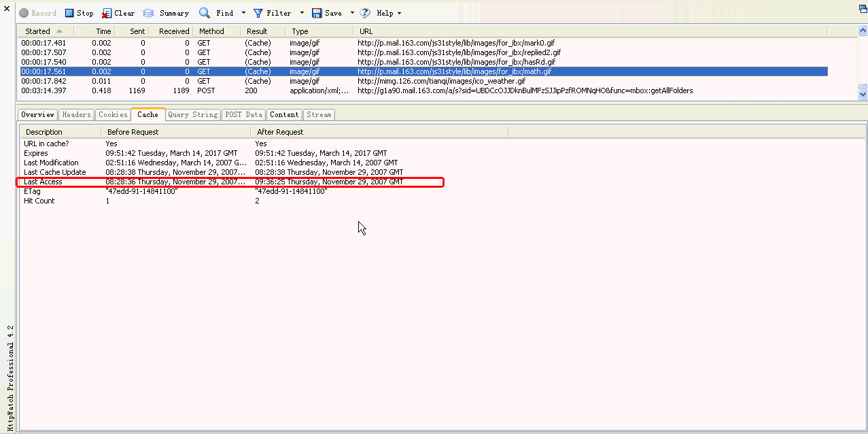Click the Record icon
868x434 pixels.
point(24,12)
